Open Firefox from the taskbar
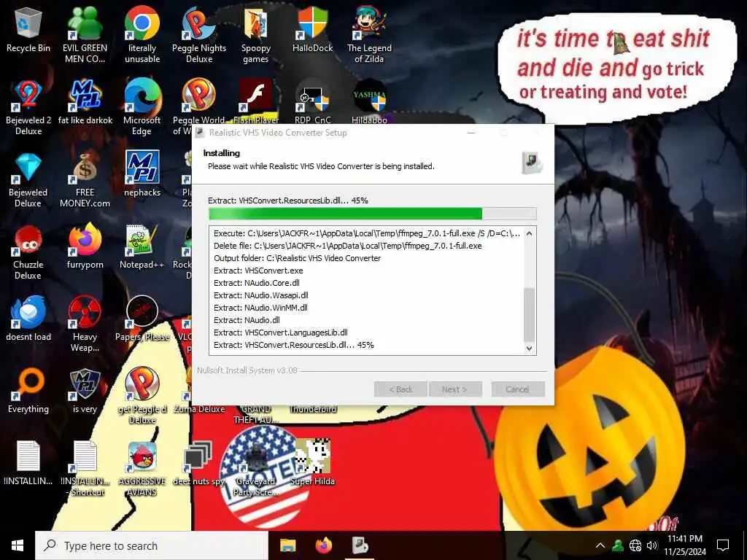747x560 pixels. [324, 545]
